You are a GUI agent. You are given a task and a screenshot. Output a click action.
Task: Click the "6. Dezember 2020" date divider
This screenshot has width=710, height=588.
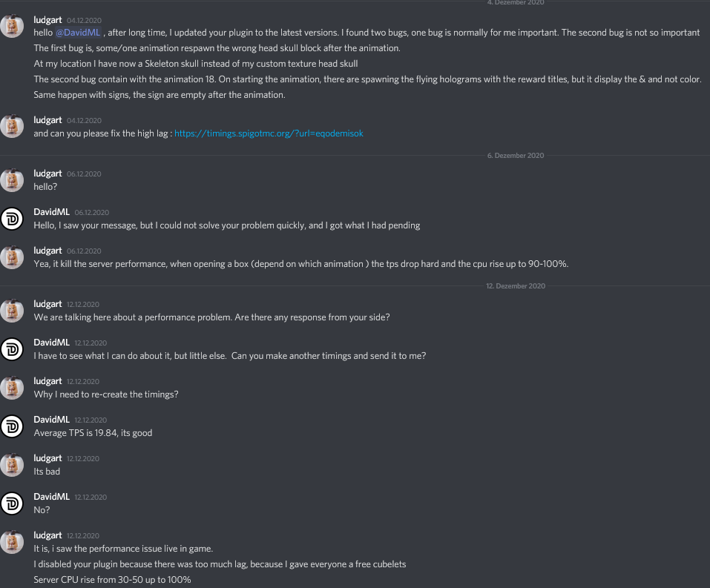pos(516,156)
